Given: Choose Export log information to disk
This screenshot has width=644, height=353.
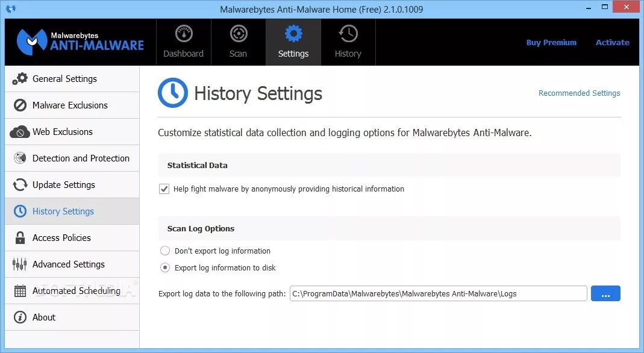Looking at the screenshot, I should tap(165, 267).
